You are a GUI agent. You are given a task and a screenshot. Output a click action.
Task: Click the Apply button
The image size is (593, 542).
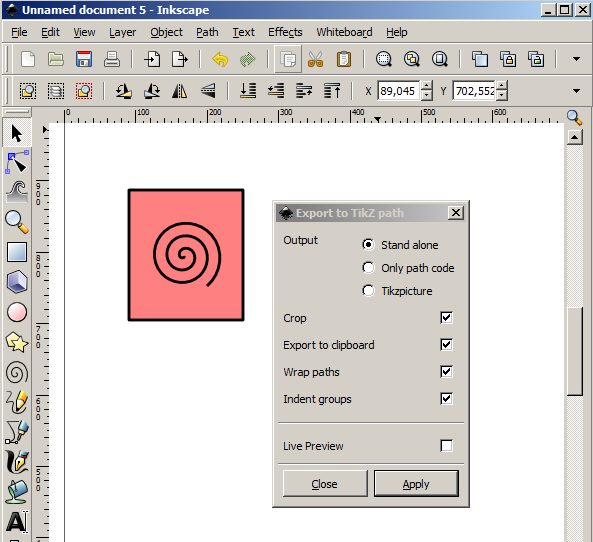click(416, 484)
